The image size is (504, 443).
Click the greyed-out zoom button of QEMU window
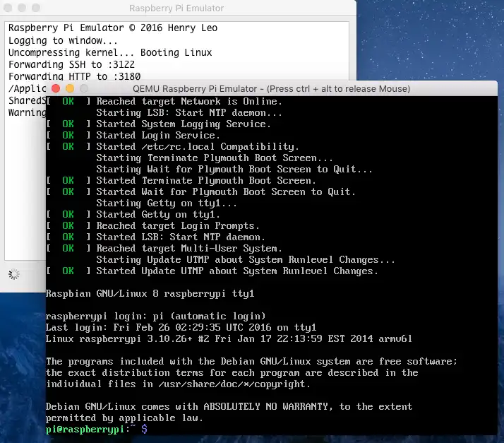pos(84,88)
